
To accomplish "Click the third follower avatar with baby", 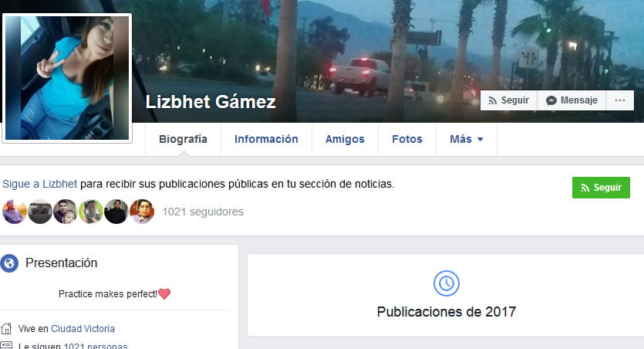I will point(66,212).
